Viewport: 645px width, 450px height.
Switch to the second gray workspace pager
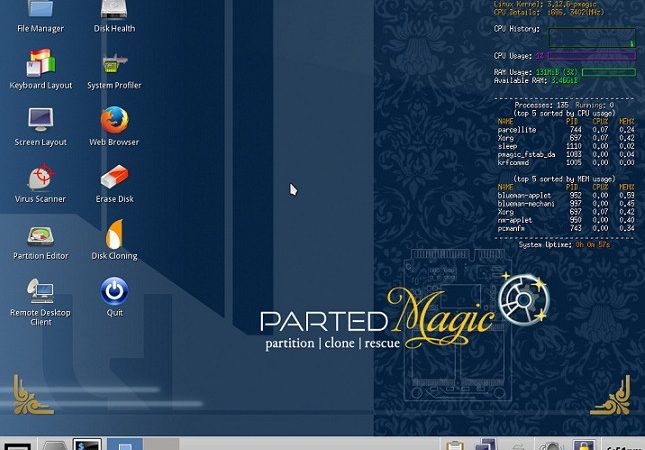pos(161,444)
